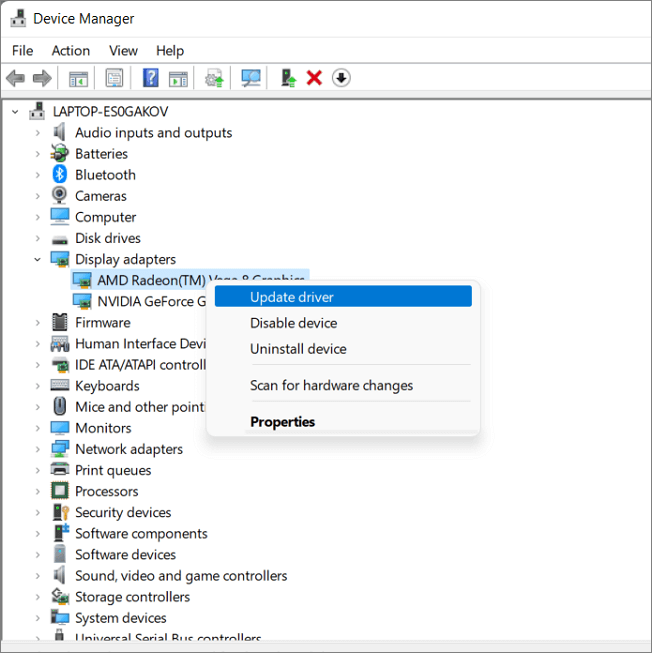Select the LAPTOP-ES0GAKOV computer name
The height and width of the screenshot is (653, 652).
tap(110, 112)
